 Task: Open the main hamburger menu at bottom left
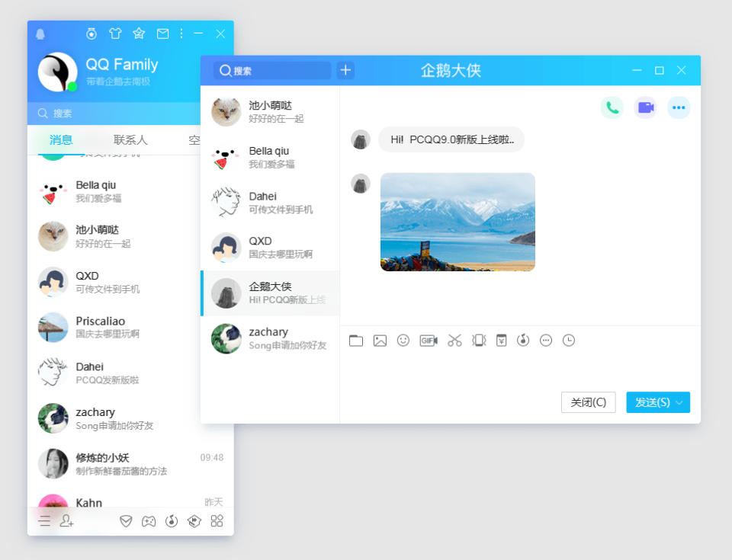coord(44,520)
